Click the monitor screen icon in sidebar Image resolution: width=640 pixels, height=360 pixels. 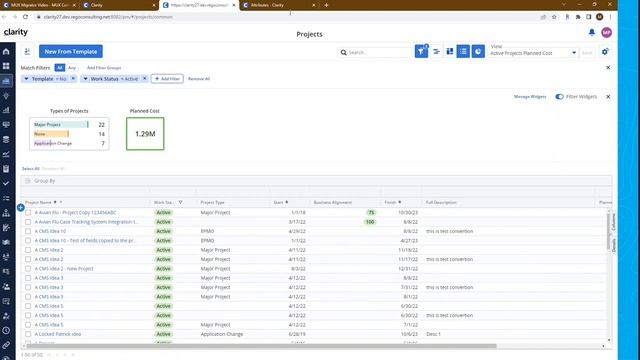click(x=6, y=125)
